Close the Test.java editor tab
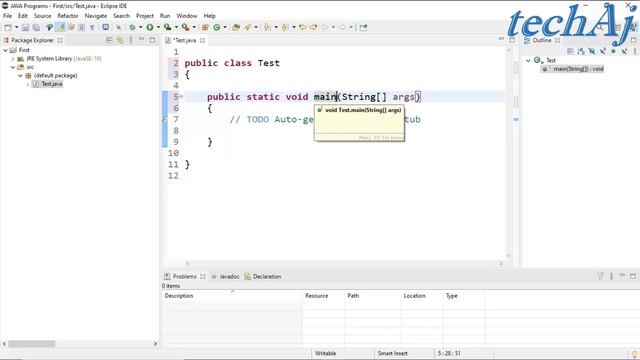Image resolution: width=640 pixels, height=360 pixels. coord(202,40)
